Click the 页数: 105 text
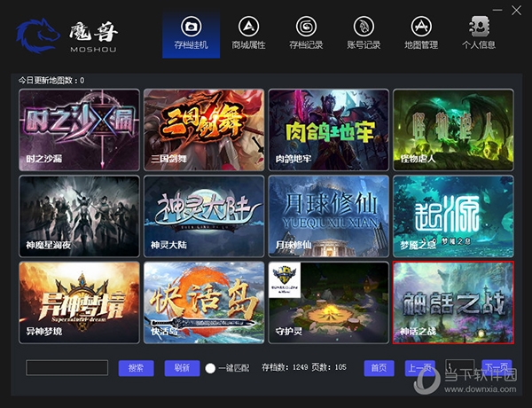The height and width of the screenshot is (408, 532). 329,367
